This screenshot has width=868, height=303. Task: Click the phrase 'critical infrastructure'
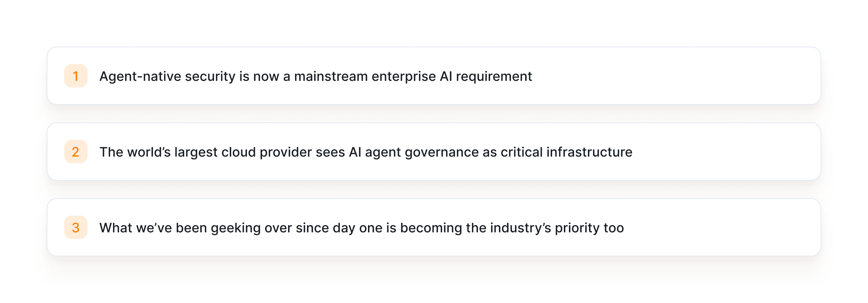[566, 152]
